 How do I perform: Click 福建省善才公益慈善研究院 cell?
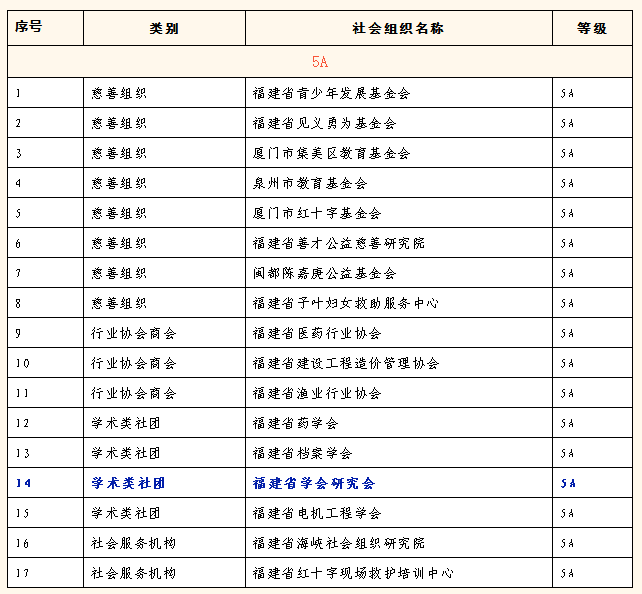tap(339, 243)
